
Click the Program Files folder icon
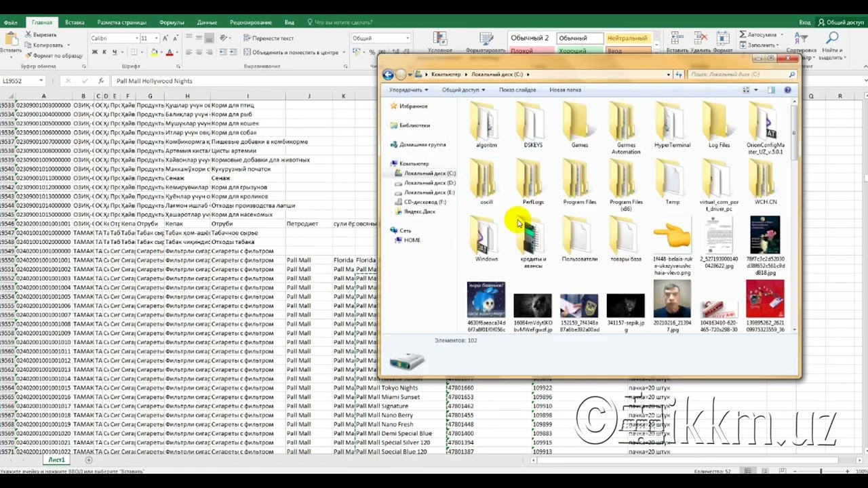(579, 179)
